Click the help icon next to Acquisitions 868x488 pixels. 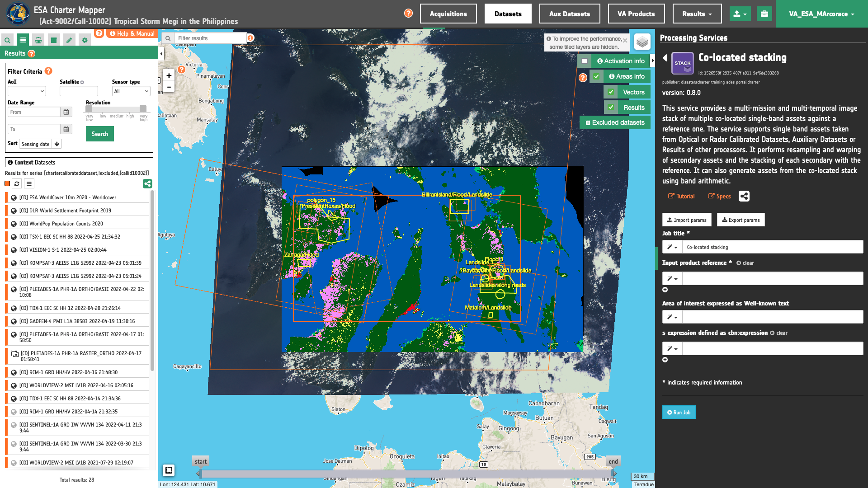(x=408, y=13)
